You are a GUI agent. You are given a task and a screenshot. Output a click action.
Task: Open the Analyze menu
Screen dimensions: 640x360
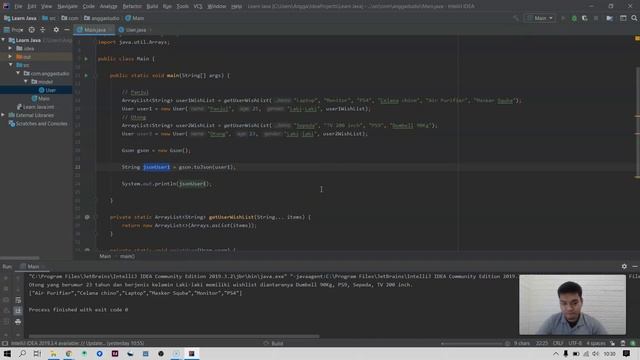(109, 6)
